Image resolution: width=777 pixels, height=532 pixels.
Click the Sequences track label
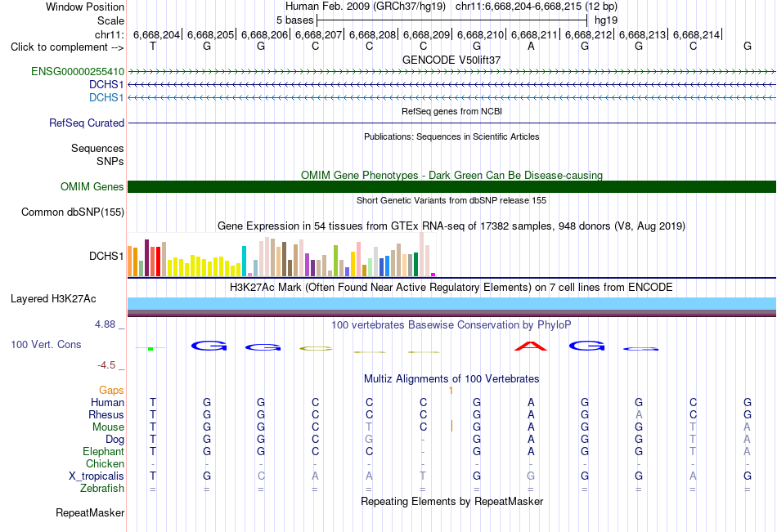(x=97, y=148)
